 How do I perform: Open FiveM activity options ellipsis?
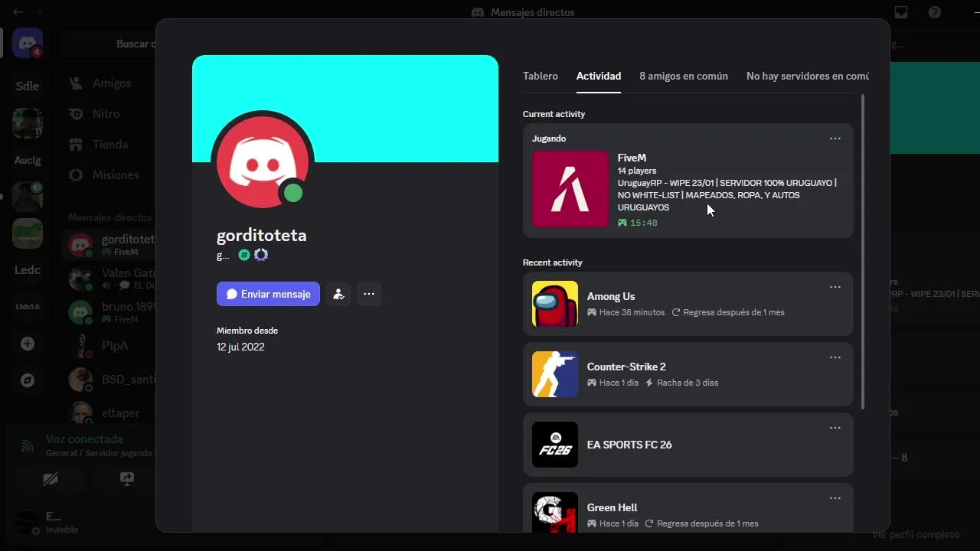[835, 139]
